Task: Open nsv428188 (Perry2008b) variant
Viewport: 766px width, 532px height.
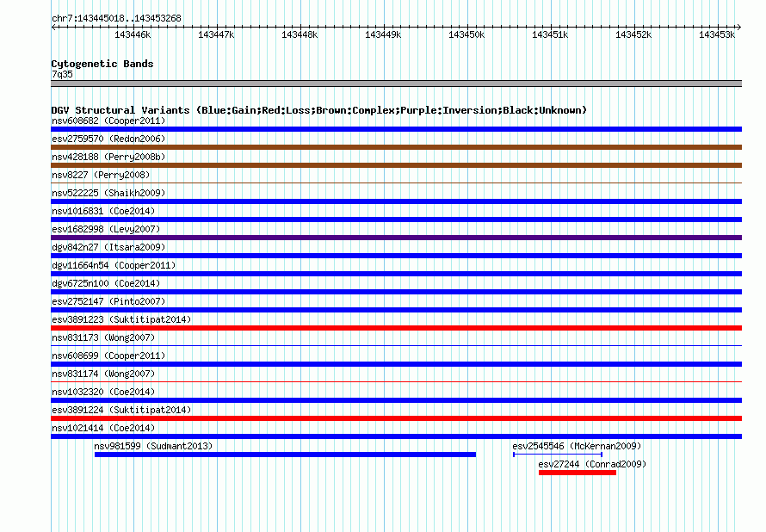Action: tap(108, 157)
